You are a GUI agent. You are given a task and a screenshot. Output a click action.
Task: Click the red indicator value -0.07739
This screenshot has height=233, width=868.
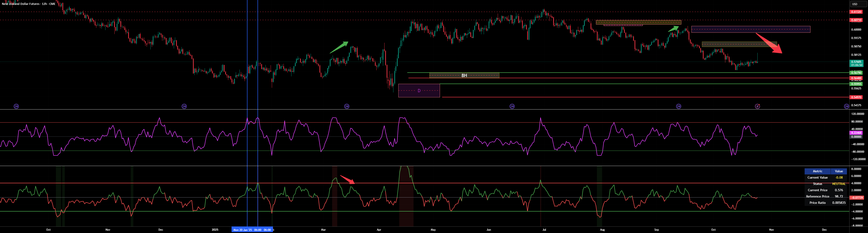pyautogui.click(x=856, y=198)
